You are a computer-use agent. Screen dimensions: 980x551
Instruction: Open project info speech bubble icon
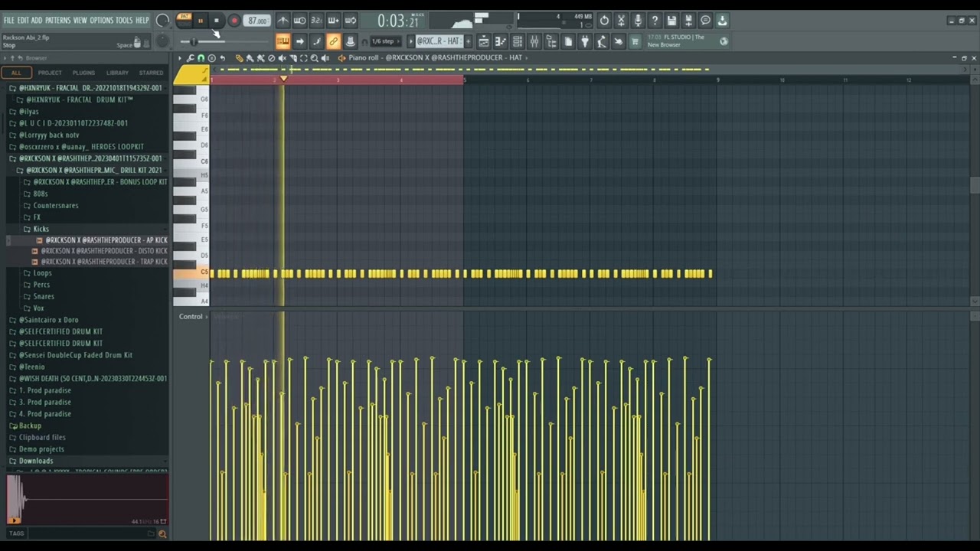[x=706, y=21]
